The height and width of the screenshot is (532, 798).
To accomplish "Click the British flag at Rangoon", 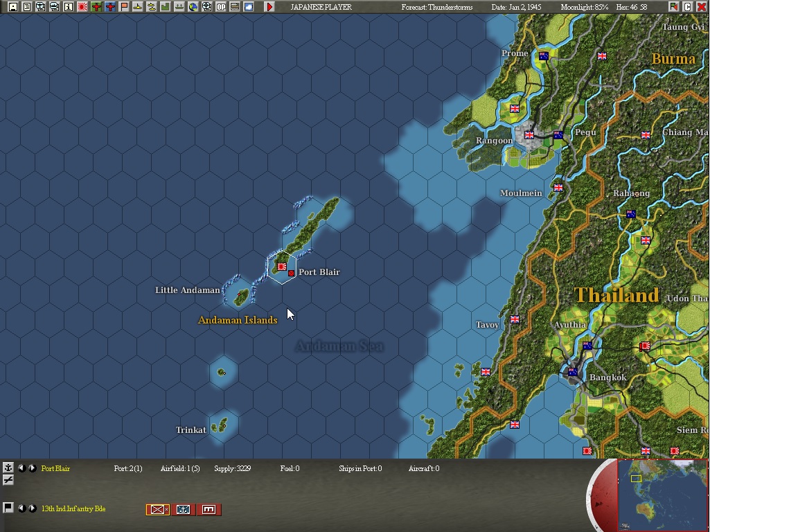I will [529, 135].
